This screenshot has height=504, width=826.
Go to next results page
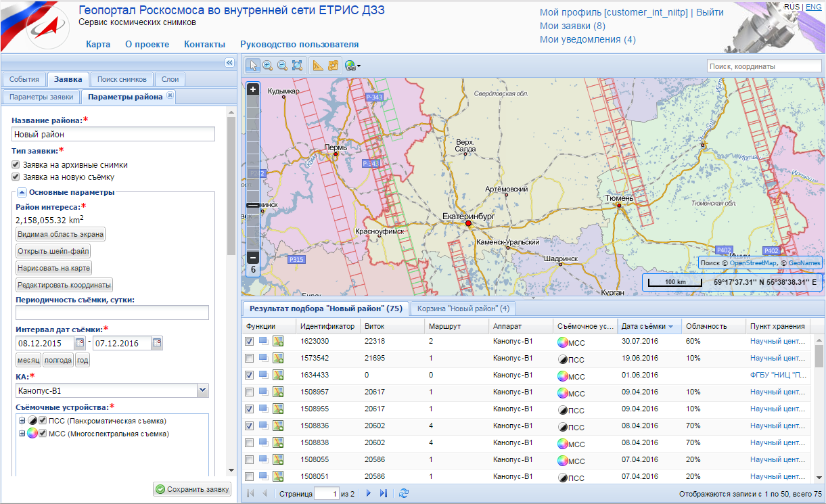(369, 494)
